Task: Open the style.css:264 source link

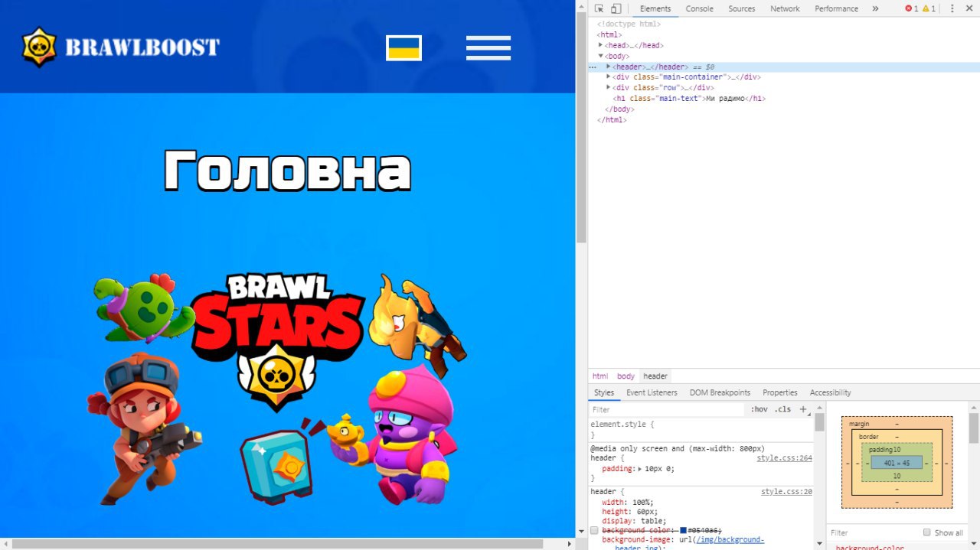Action: (x=784, y=458)
